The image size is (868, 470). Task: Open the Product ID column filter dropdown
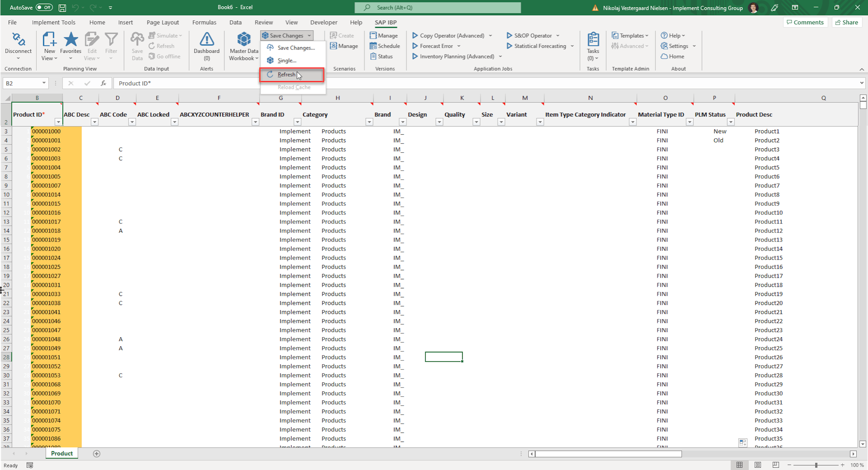[58, 122]
